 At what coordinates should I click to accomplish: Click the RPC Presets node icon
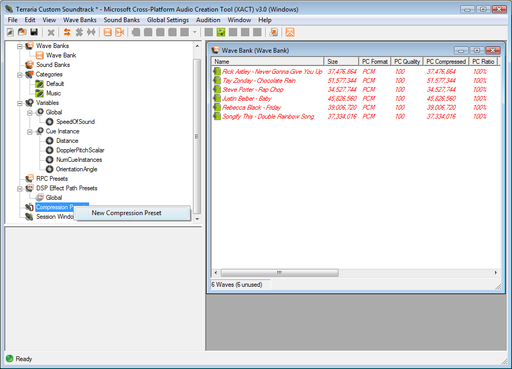click(30, 179)
